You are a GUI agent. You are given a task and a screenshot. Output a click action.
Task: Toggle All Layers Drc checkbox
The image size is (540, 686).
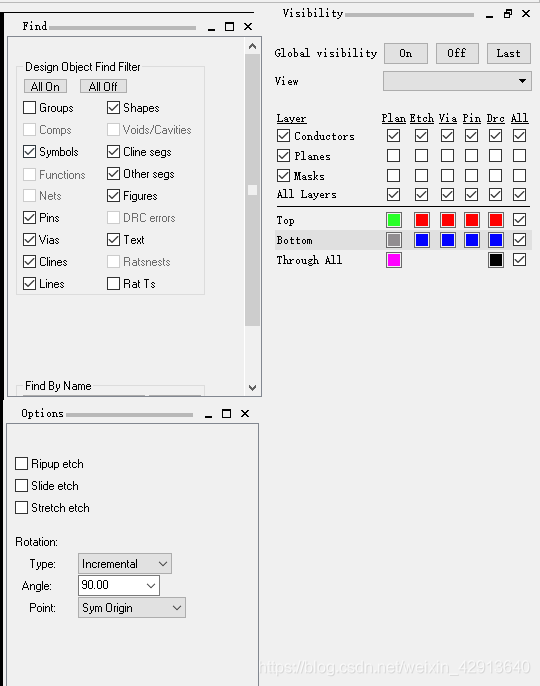[x=495, y=194]
